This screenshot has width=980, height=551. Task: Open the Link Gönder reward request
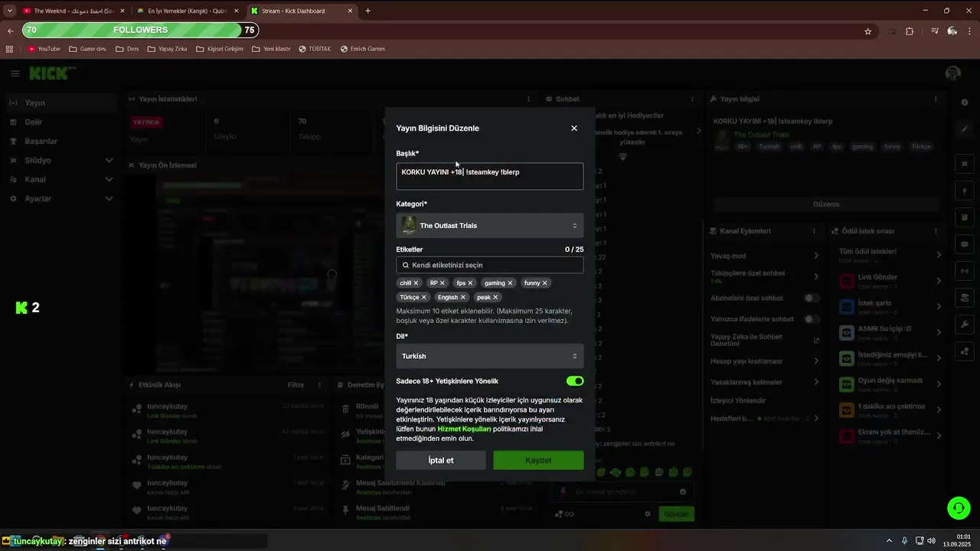(890, 281)
